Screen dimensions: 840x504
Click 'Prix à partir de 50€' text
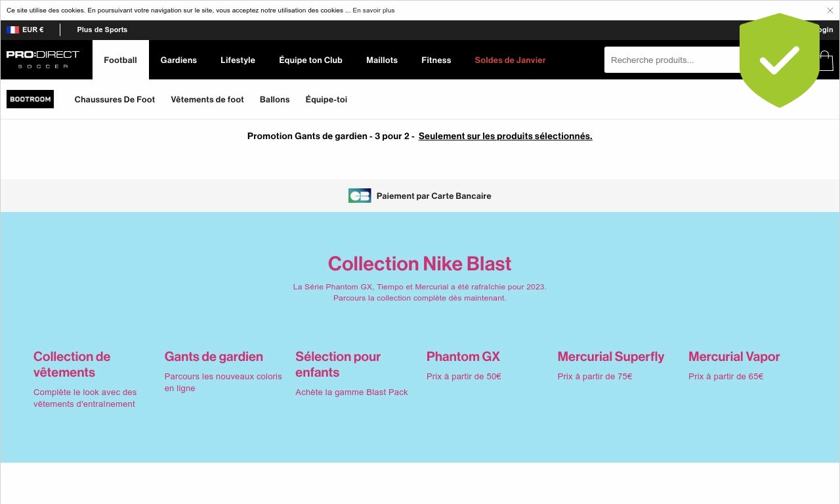(464, 377)
